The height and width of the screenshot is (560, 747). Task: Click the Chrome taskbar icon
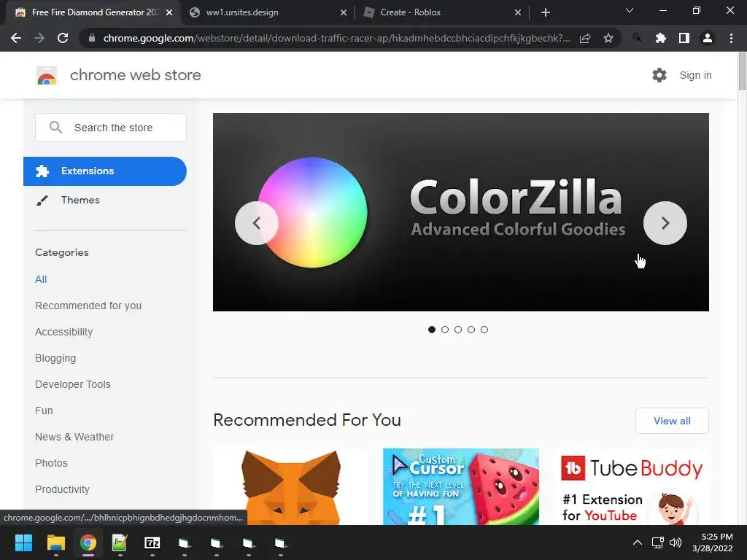click(x=88, y=542)
